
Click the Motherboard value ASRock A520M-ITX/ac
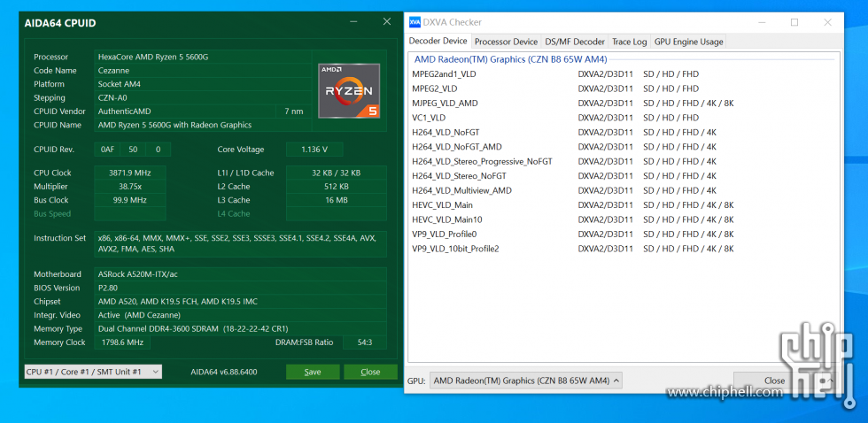coord(240,274)
